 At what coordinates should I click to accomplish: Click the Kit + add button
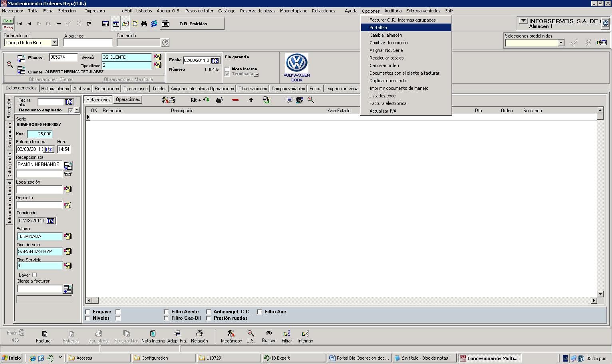pyautogui.click(x=200, y=100)
